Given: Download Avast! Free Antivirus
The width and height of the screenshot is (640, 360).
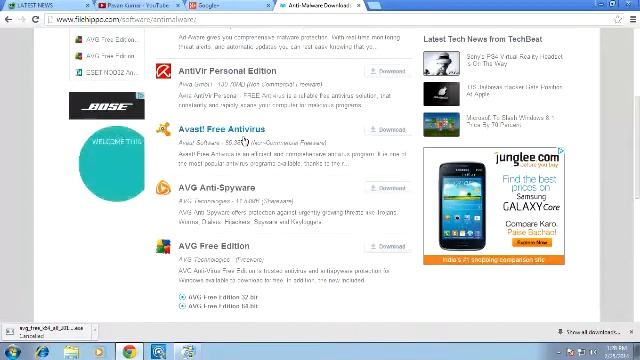Looking at the screenshot, I should tap(388, 130).
